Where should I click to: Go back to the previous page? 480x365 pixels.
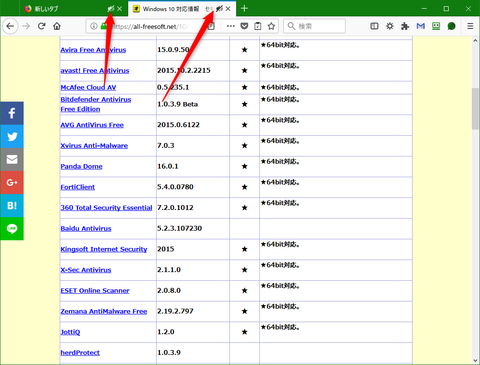[x=10, y=26]
